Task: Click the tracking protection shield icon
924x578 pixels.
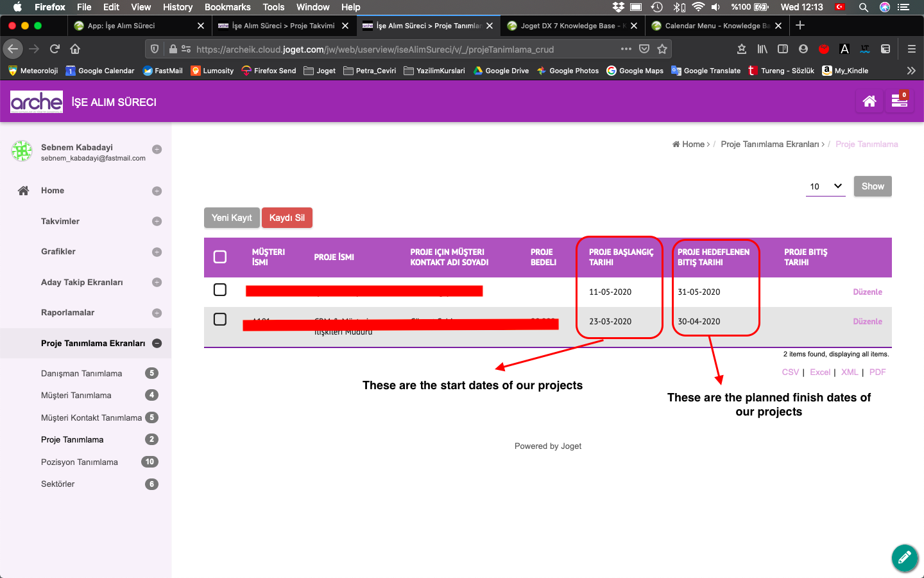Action: click(155, 49)
